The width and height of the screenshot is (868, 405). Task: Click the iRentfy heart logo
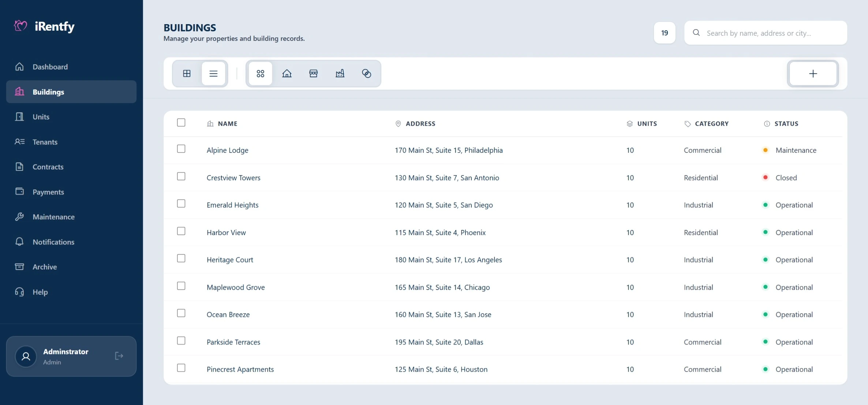click(20, 26)
